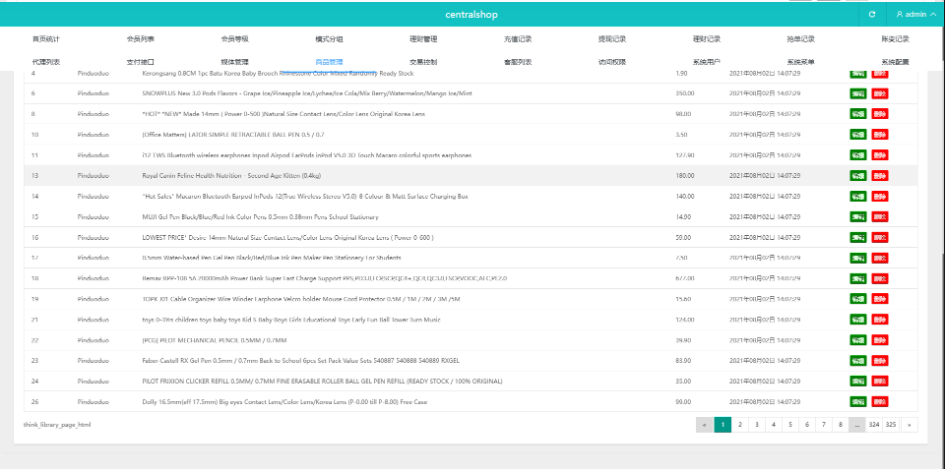Viewport: 945px width, 469px height.
Task: Select the highlighted 商品管理 menu item
Action: click(329, 62)
